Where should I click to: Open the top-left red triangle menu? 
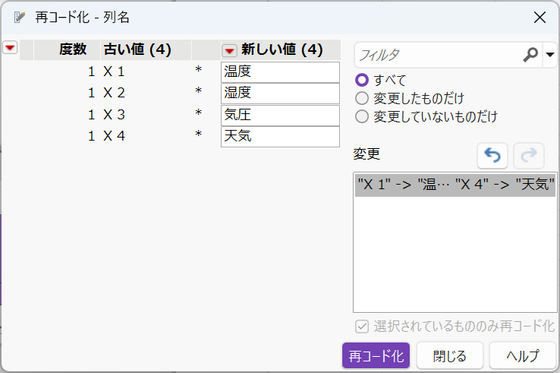[10, 48]
